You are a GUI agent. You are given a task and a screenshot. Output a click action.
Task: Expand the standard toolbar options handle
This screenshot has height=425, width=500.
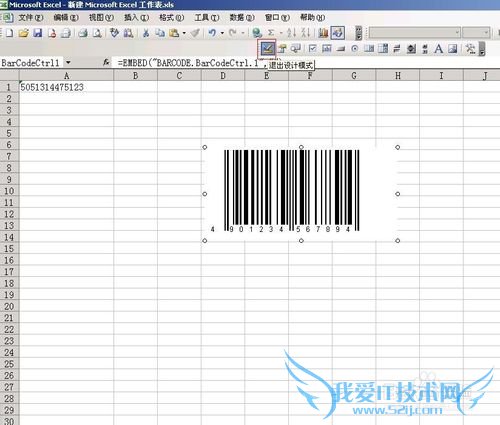pos(359,33)
